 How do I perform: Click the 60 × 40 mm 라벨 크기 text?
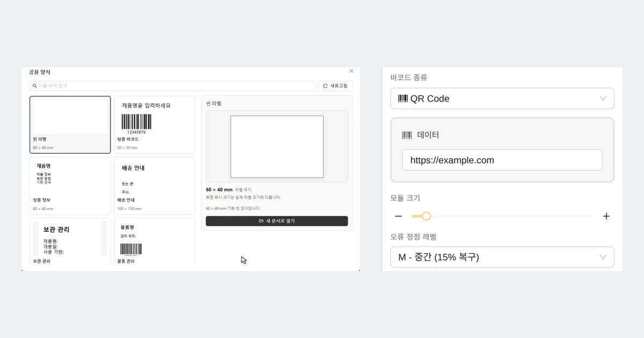pyautogui.click(x=228, y=189)
